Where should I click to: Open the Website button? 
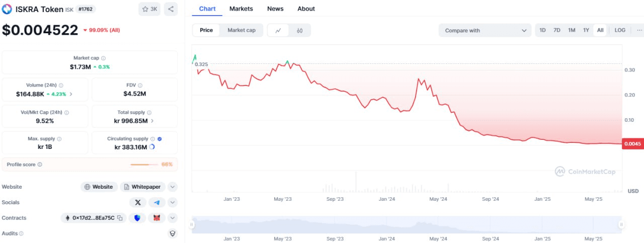[x=99, y=187]
